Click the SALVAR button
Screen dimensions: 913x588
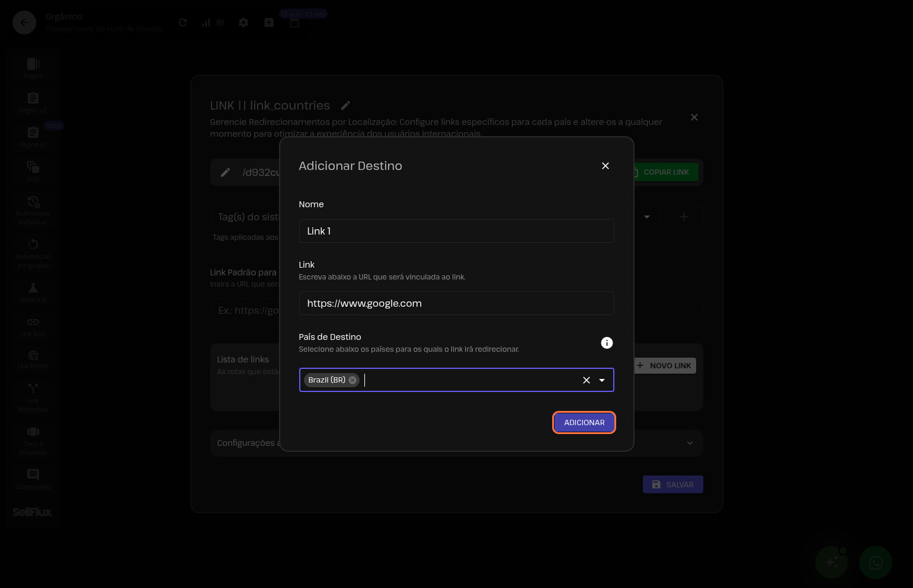point(672,484)
